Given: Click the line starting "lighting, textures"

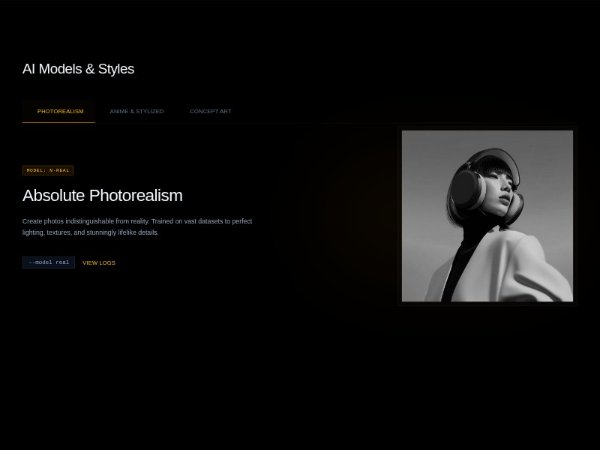Looking at the screenshot, I should [x=90, y=232].
